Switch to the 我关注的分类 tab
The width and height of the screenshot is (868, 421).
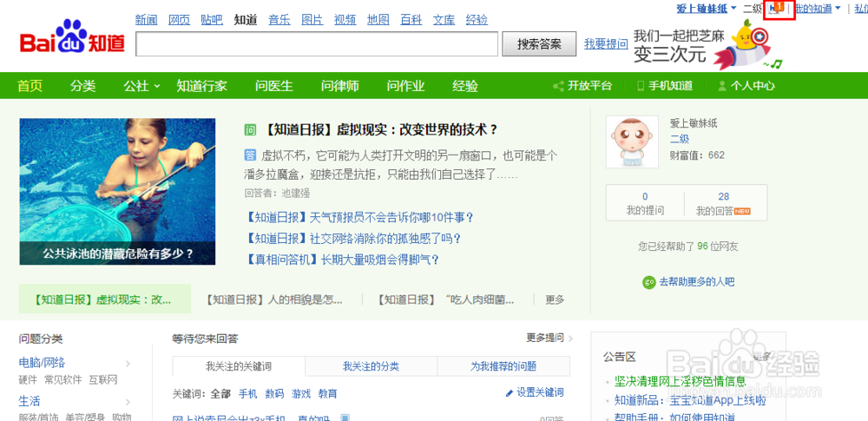pos(371,366)
